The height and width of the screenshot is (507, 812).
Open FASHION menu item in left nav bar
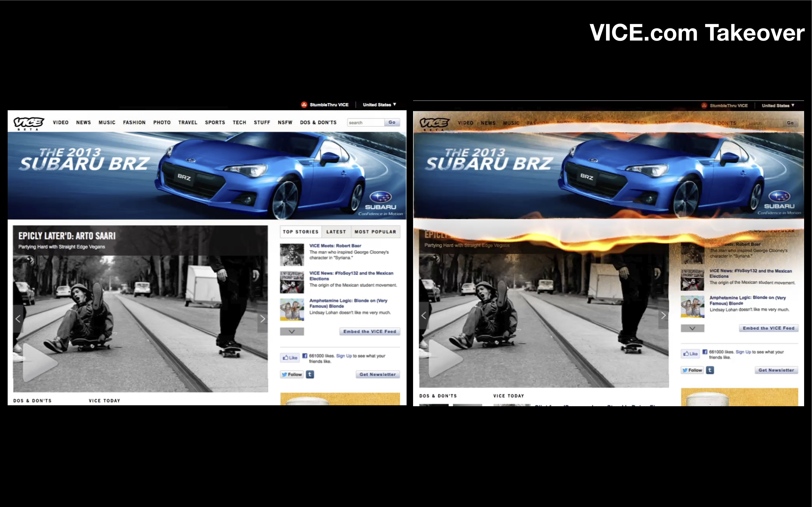[x=134, y=122]
